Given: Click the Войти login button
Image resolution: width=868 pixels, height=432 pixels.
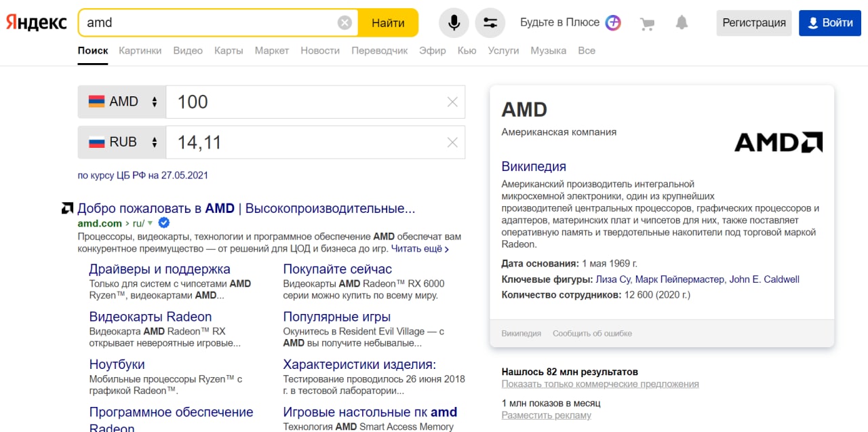Looking at the screenshot, I should 829,23.
